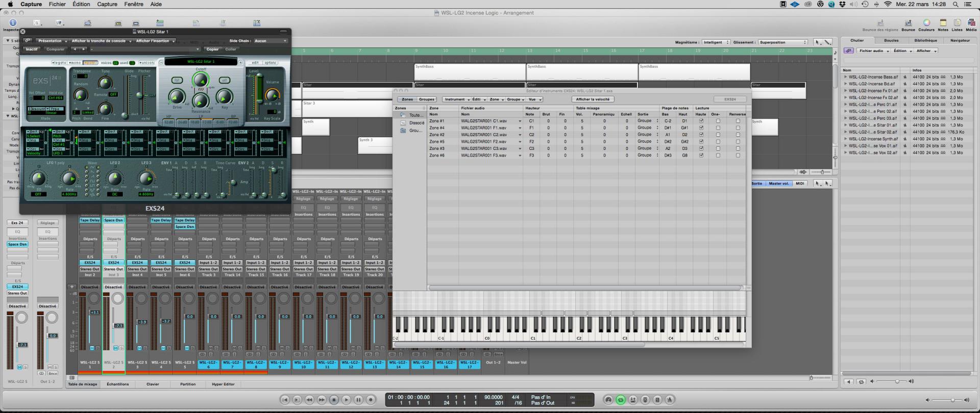Start playback with the Play button
This screenshot has height=413, width=980.
point(346,400)
